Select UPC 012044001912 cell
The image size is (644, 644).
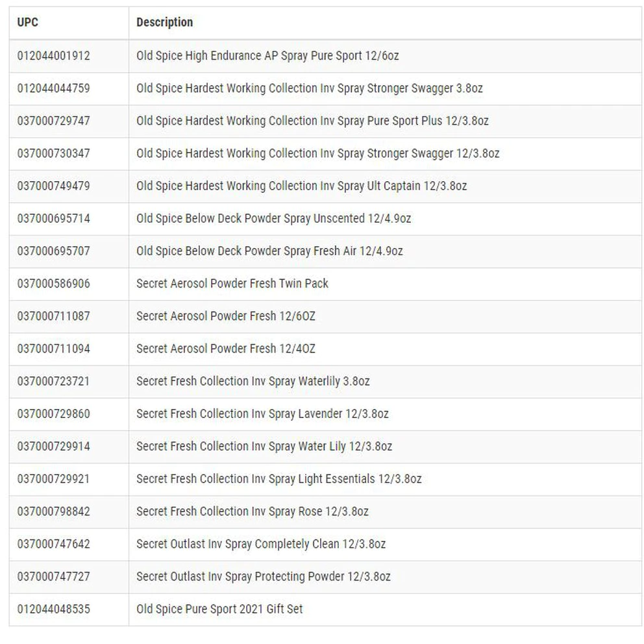click(53, 56)
